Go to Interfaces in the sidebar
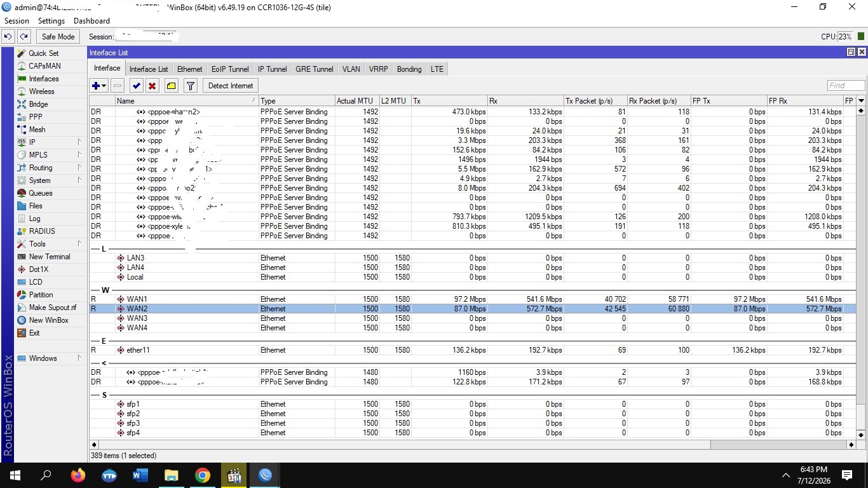The width and height of the screenshot is (868, 488). (44, 79)
